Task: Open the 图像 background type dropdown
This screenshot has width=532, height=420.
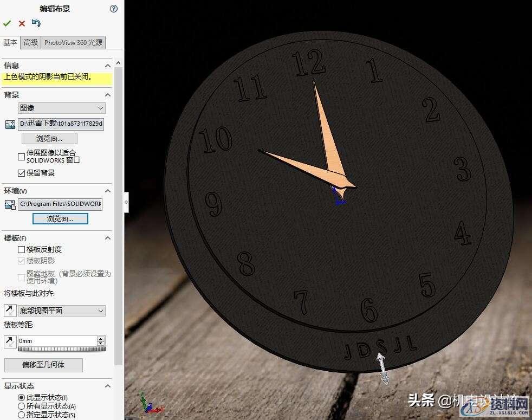Action: (x=61, y=108)
